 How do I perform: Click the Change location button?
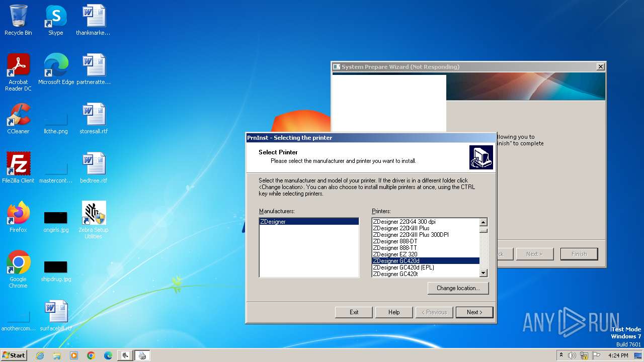coord(458,288)
